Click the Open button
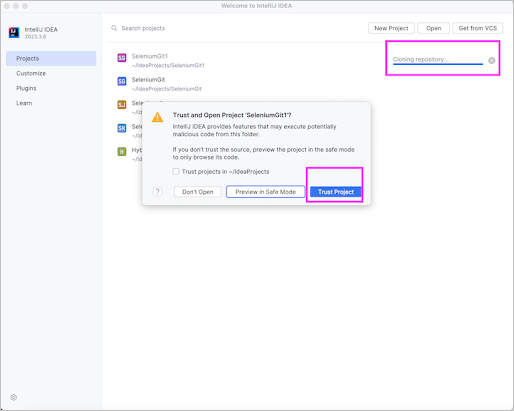514x411 pixels. tap(433, 28)
